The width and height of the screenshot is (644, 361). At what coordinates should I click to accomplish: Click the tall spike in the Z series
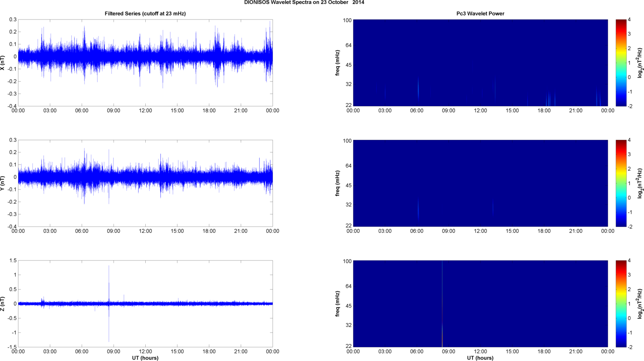109,304
